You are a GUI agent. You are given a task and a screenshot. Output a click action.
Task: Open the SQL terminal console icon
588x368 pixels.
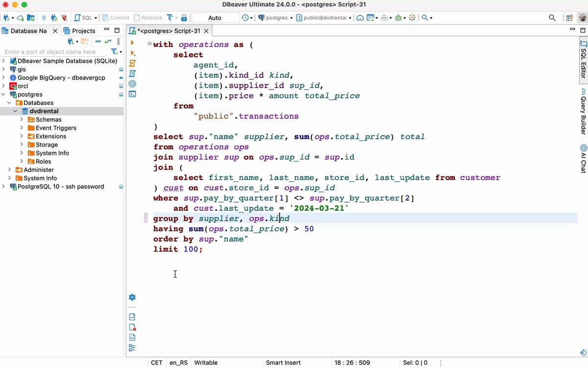click(x=132, y=94)
